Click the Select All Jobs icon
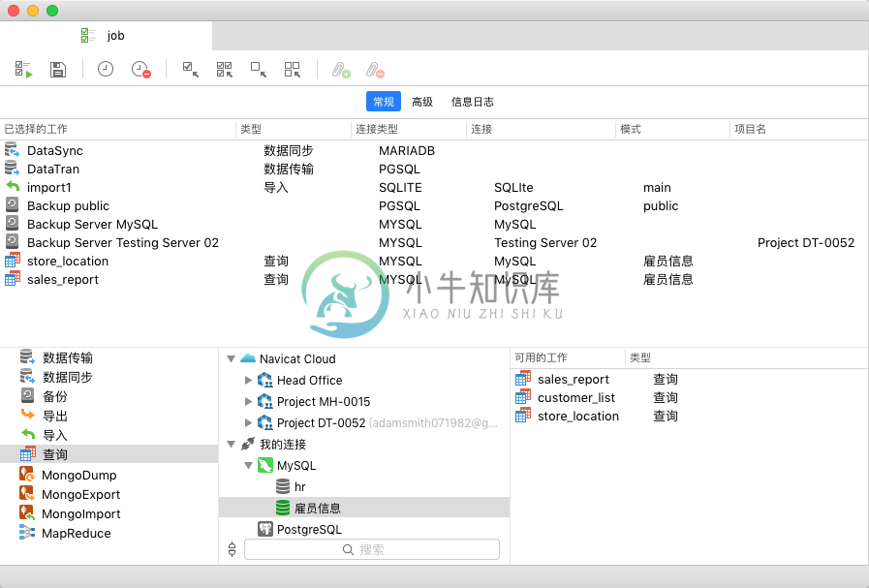Viewport: 869px width, 588px height. click(225, 70)
